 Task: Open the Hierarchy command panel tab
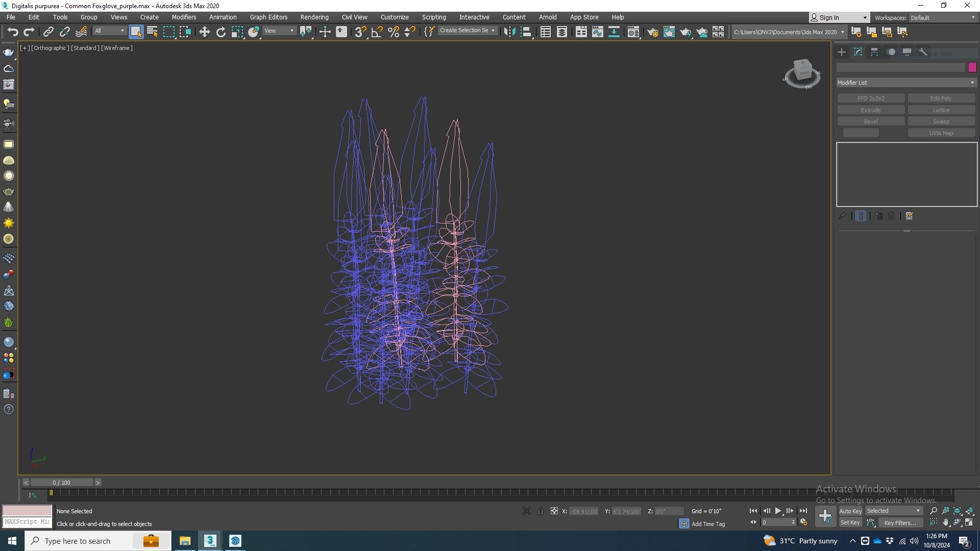tap(874, 52)
